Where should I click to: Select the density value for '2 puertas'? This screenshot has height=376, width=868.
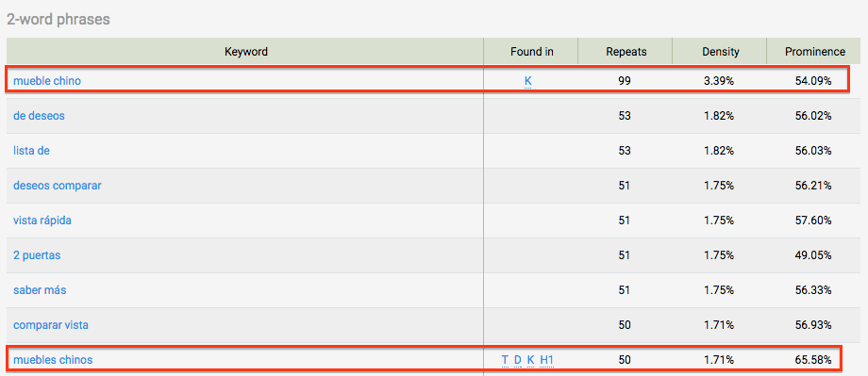click(719, 255)
